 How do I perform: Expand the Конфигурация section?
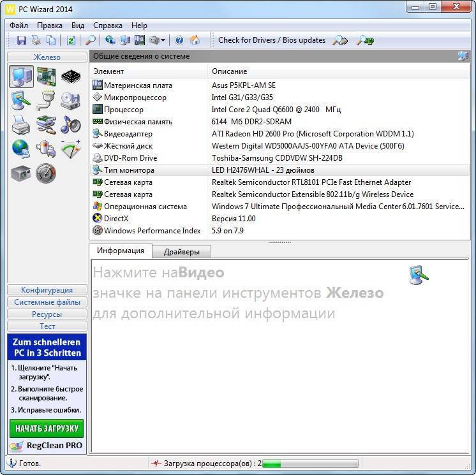pyautogui.click(x=47, y=290)
